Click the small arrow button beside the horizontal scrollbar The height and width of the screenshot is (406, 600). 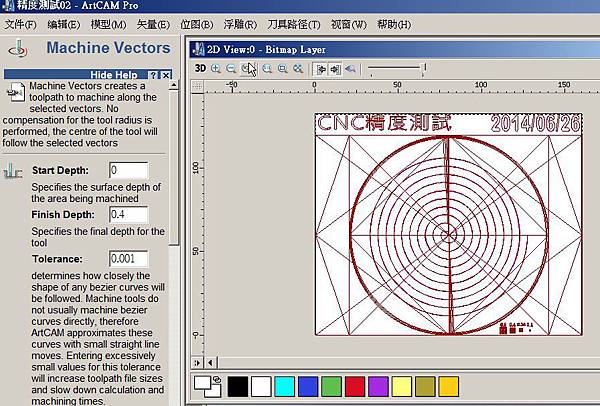197,362
